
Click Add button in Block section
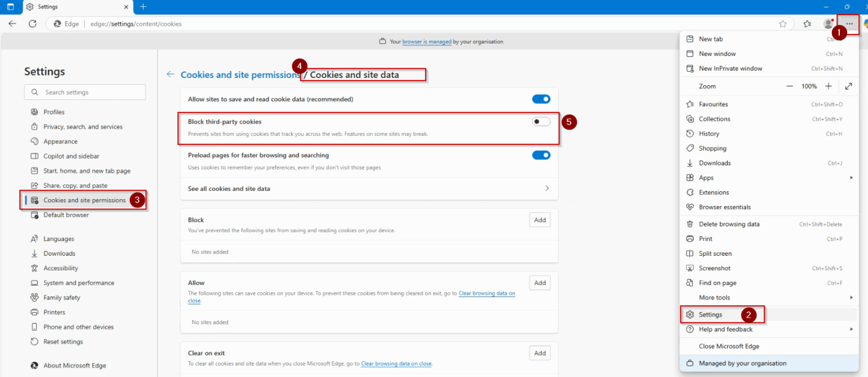pyautogui.click(x=540, y=220)
